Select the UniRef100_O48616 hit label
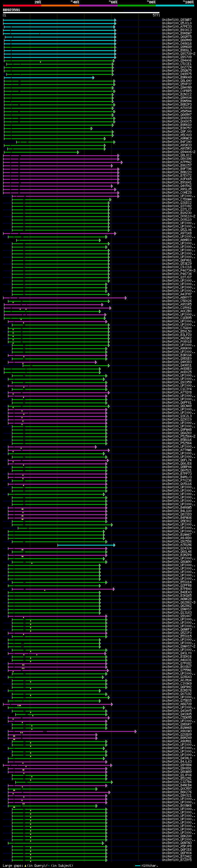197x868 pixels. 177,43
